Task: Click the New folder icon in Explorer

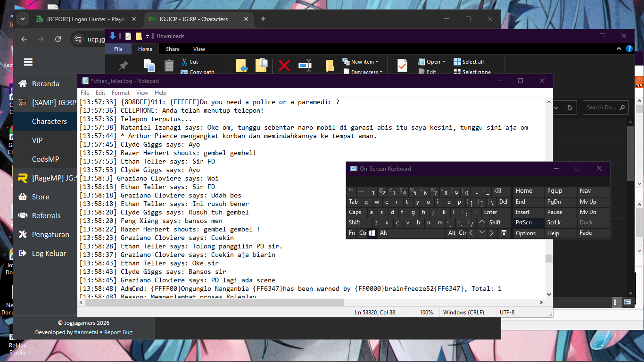Action: point(330,66)
